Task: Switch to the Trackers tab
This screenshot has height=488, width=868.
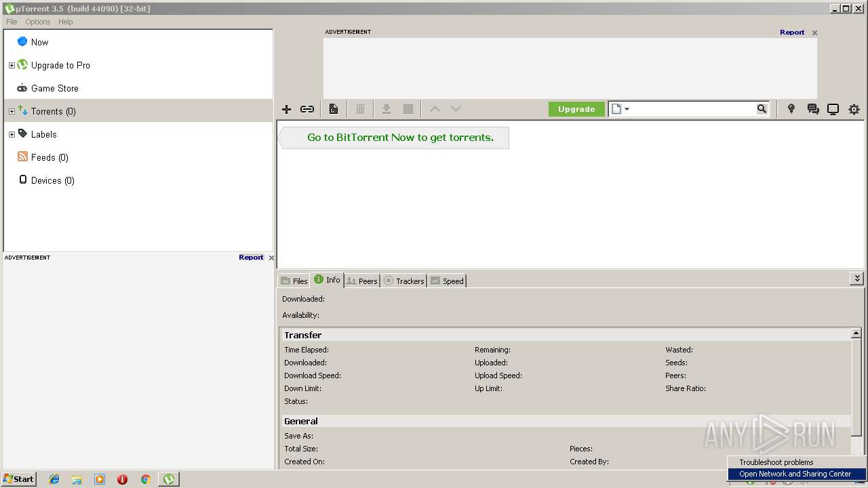Action: [x=403, y=281]
